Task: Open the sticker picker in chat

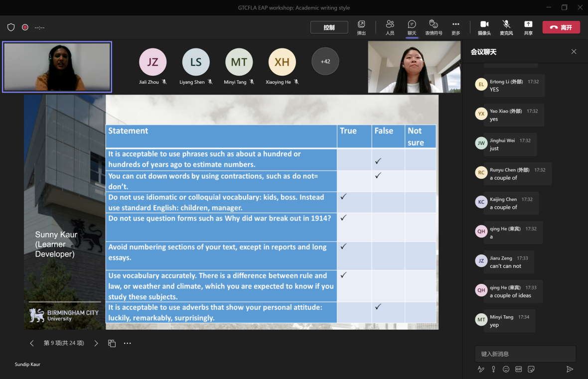Action: pyautogui.click(x=531, y=369)
